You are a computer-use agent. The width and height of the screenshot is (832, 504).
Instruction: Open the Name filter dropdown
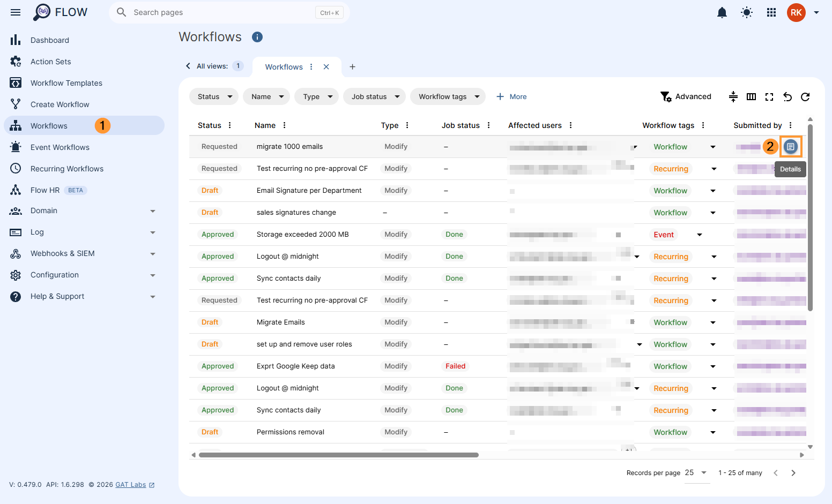[266, 96]
